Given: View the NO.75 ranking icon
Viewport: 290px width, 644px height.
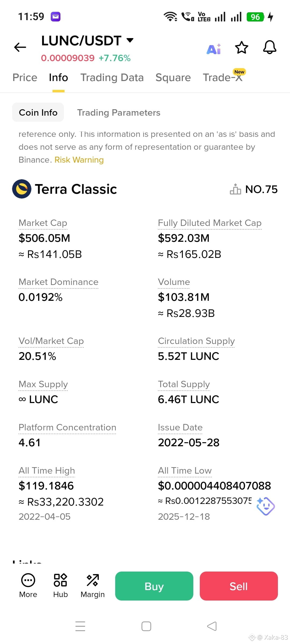Looking at the screenshot, I should click(235, 189).
